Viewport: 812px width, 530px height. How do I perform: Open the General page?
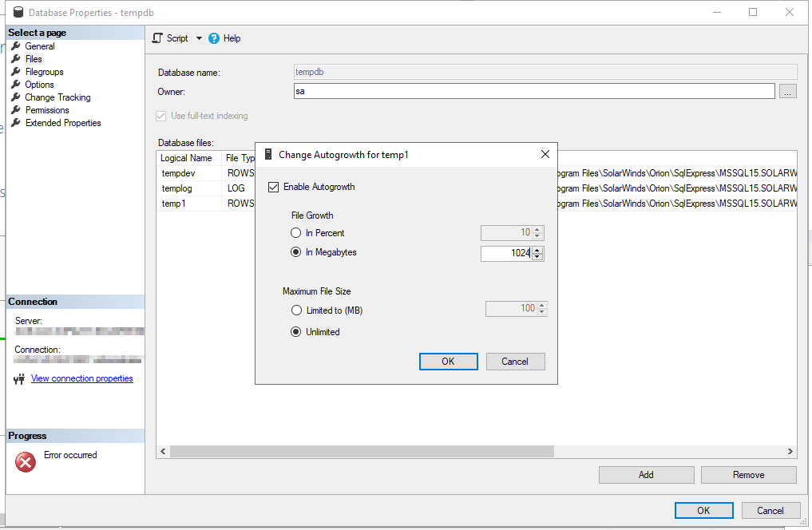[38, 45]
